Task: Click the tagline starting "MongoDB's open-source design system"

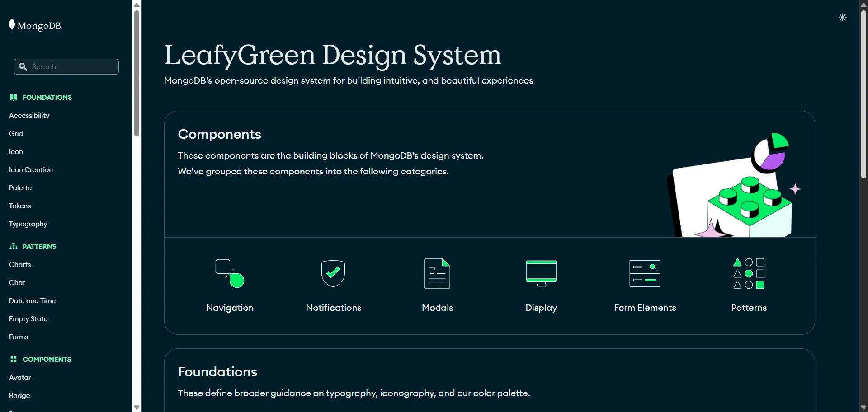Action: (x=349, y=80)
